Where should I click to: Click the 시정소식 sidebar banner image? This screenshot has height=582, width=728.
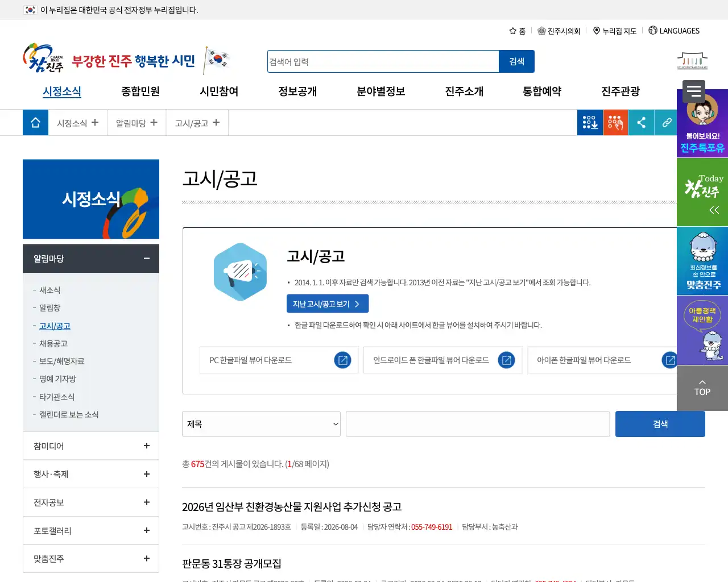click(91, 199)
